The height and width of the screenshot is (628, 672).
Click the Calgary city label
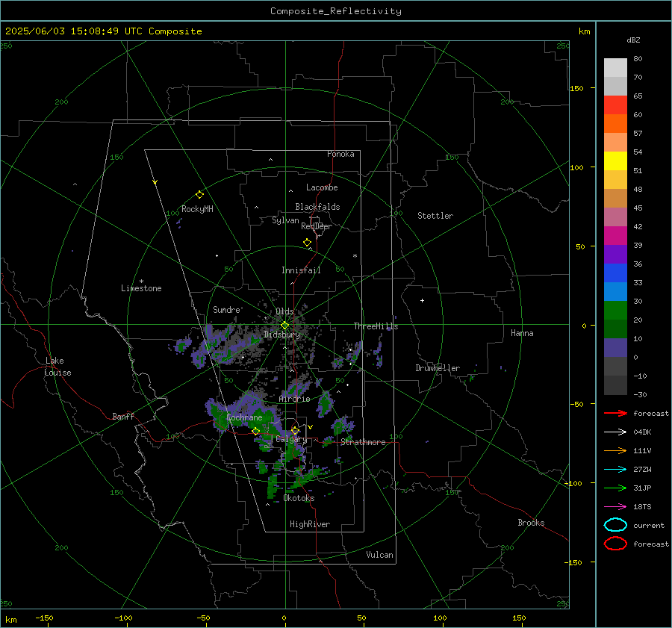(x=291, y=439)
